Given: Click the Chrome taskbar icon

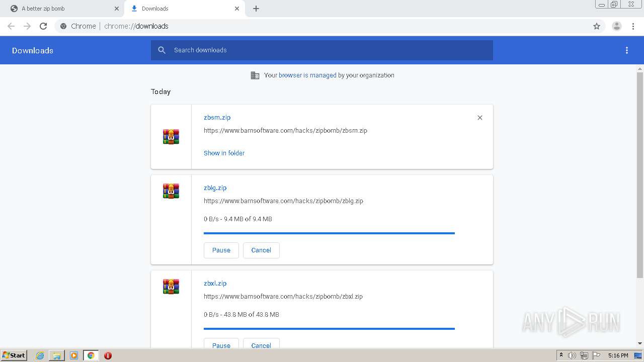Looking at the screenshot, I should (x=91, y=355).
